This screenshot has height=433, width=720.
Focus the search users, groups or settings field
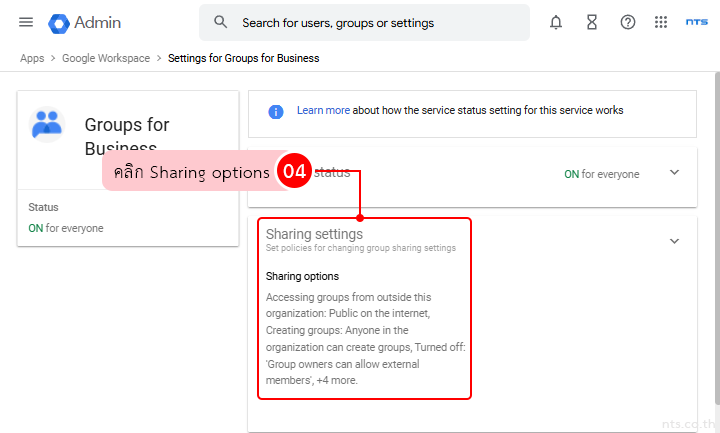(370, 22)
